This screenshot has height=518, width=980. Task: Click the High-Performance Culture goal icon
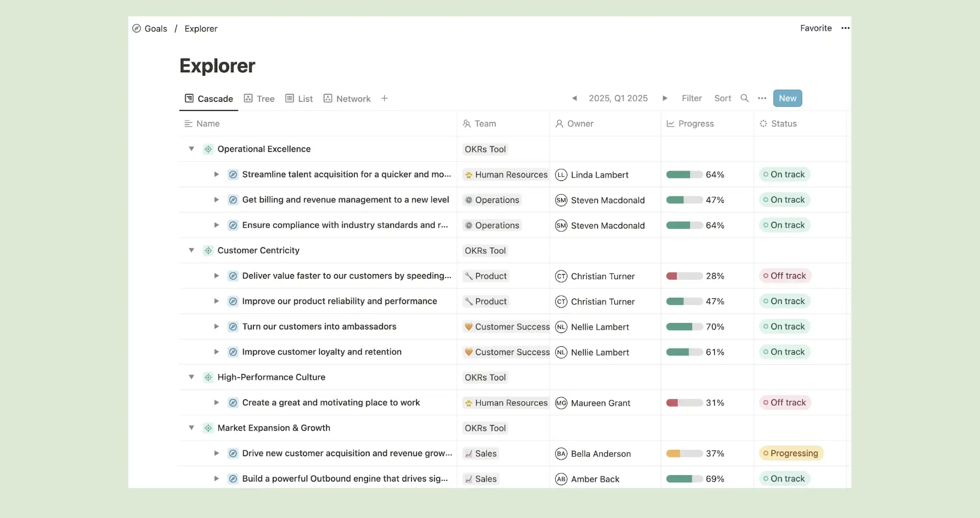coord(208,377)
